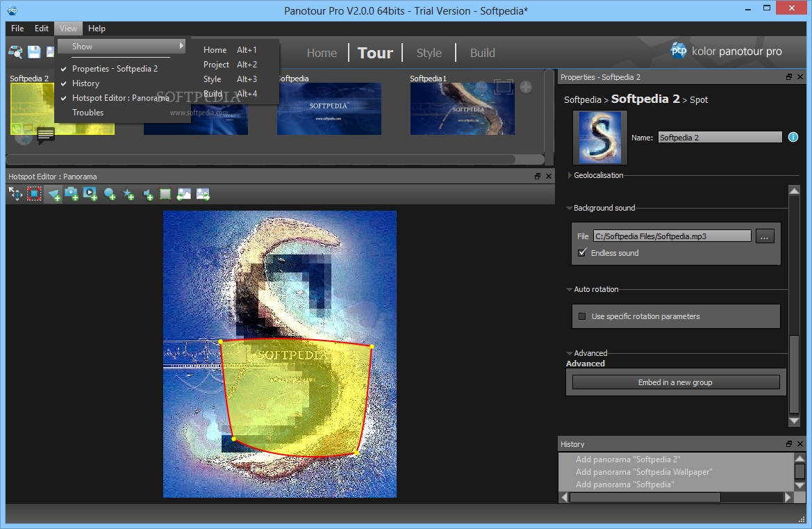812x529 pixels.
Task: Switch to the Style tab
Action: click(x=429, y=53)
